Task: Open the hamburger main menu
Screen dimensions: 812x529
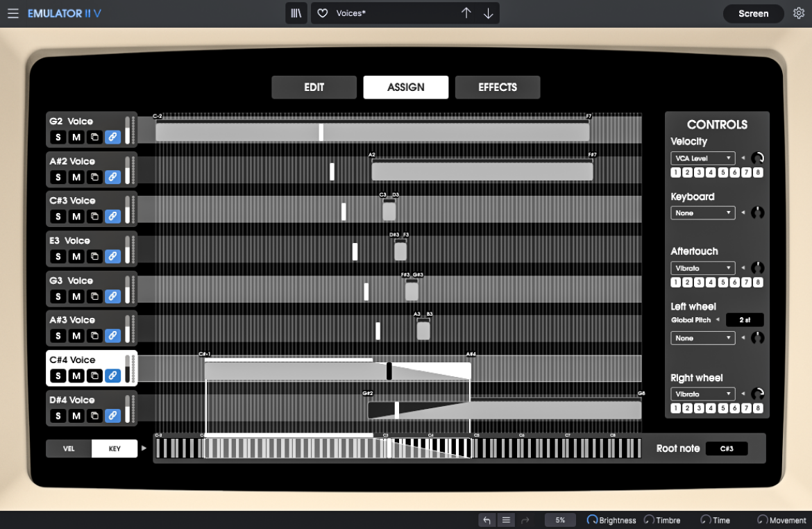Action: 13,13
